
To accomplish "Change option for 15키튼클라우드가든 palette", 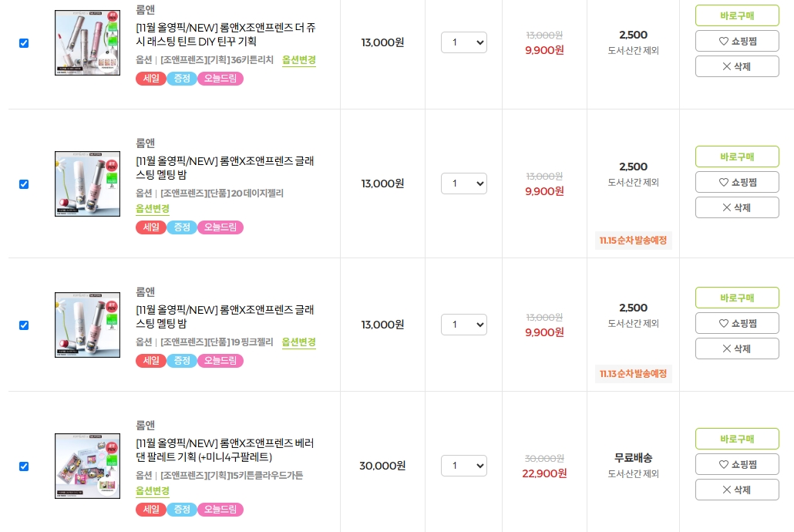I will (153, 491).
